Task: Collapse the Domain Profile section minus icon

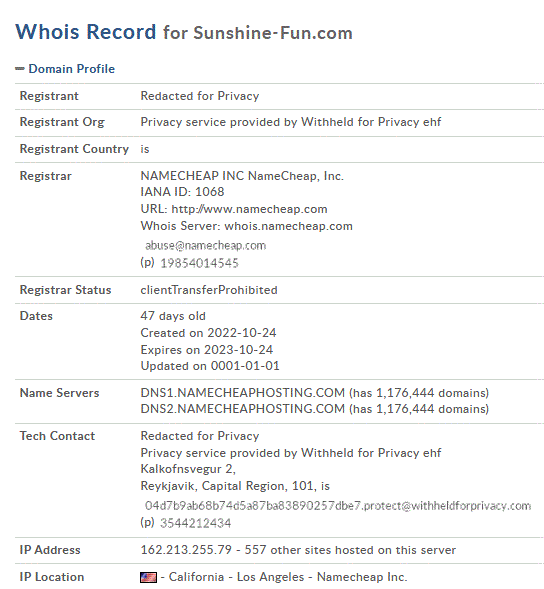Action: point(20,69)
